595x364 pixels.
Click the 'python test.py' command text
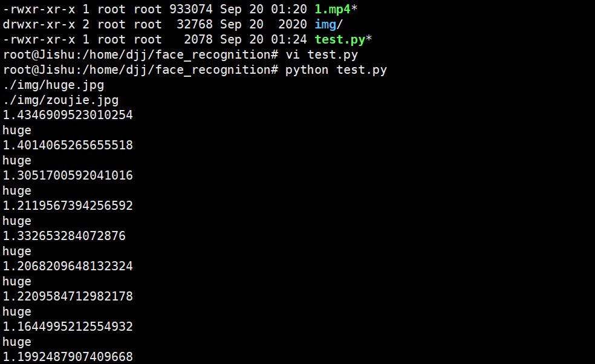[x=336, y=70]
